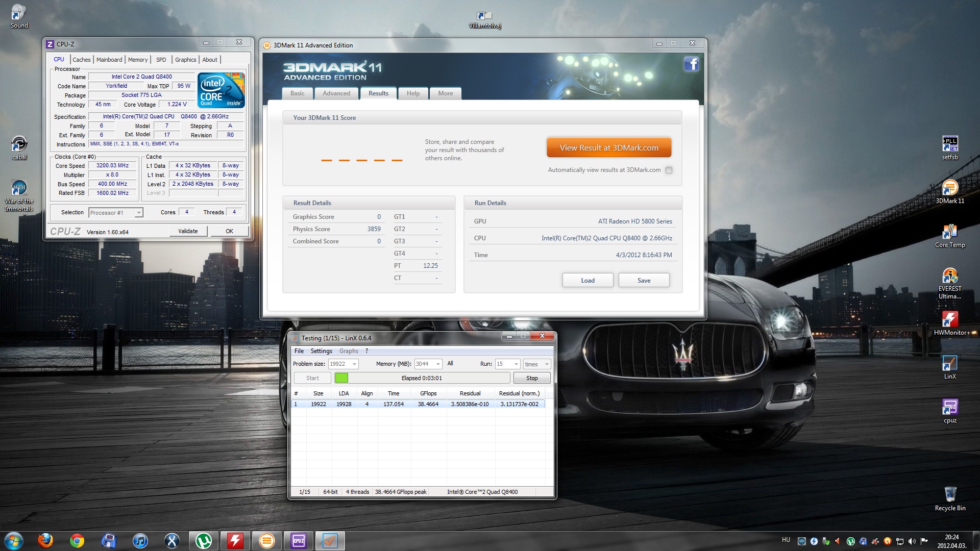Open the Help tab in 3DMark 11

(413, 93)
